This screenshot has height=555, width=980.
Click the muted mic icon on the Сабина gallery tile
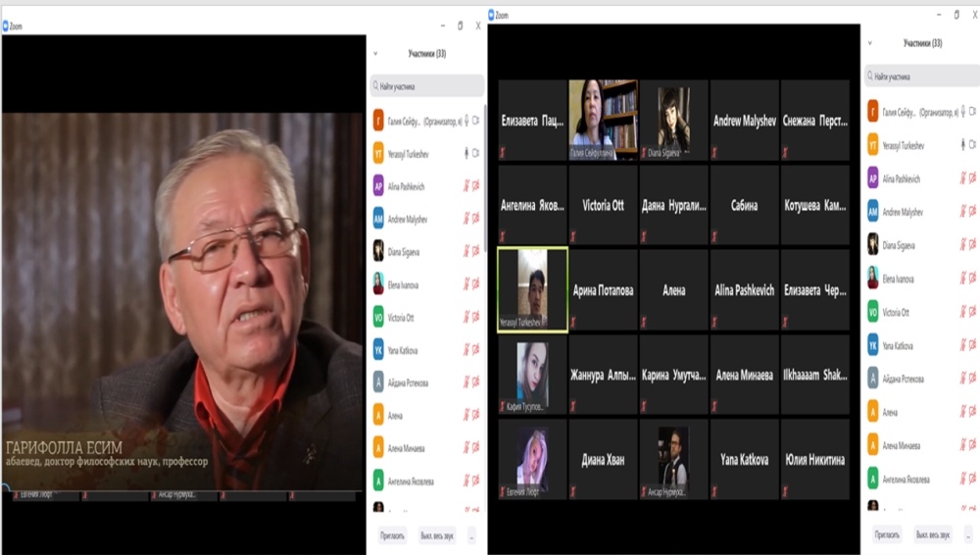[x=714, y=236]
